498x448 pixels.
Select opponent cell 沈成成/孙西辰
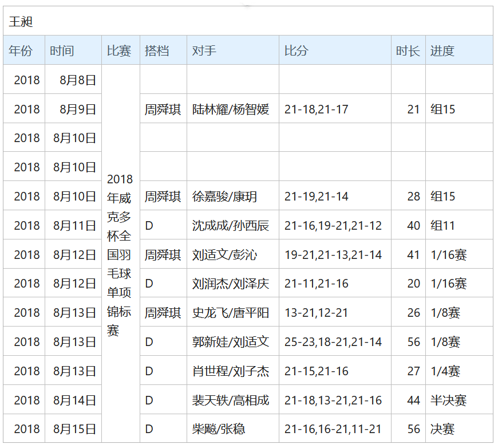pyautogui.click(x=231, y=226)
